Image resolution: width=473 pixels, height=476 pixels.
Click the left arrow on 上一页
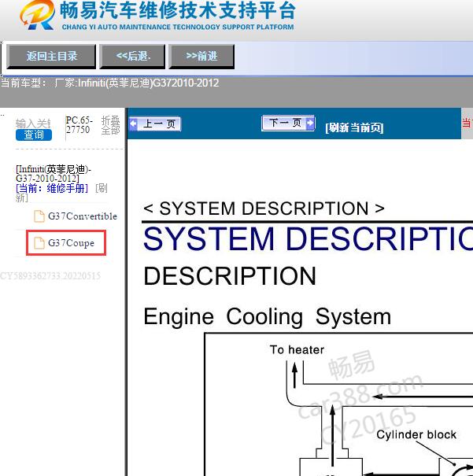pos(133,124)
